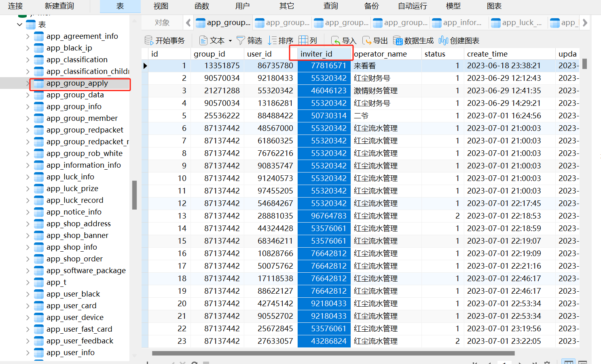
Task: Click the Begin Transaction (开始事务) icon
Action: point(149,40)
